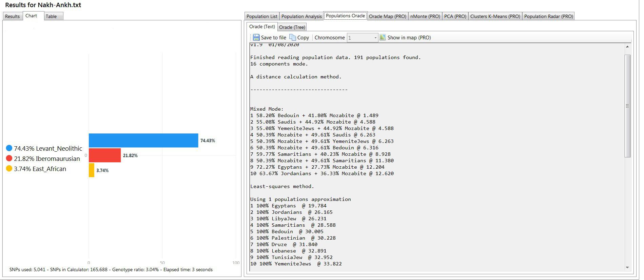
Task: Open the Clusters K-Means (PRO) tab
Action: [495, 16]
